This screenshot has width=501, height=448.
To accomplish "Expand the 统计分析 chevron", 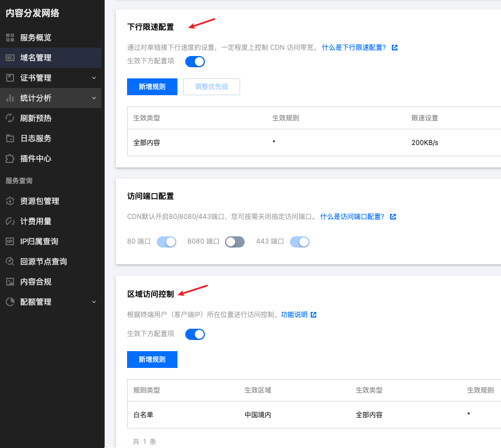I will click(94, 98).
